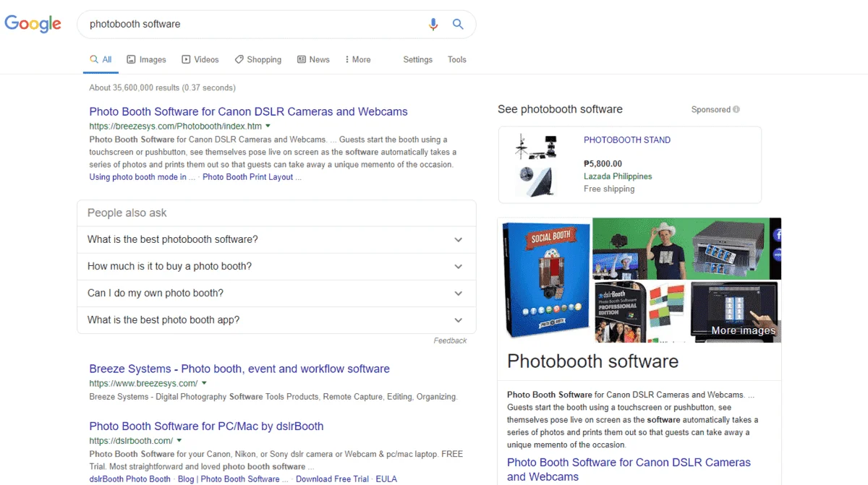Switch to the Shopping tab
The height and width of the screenshot is (485, 868).
tap(258, 60)
